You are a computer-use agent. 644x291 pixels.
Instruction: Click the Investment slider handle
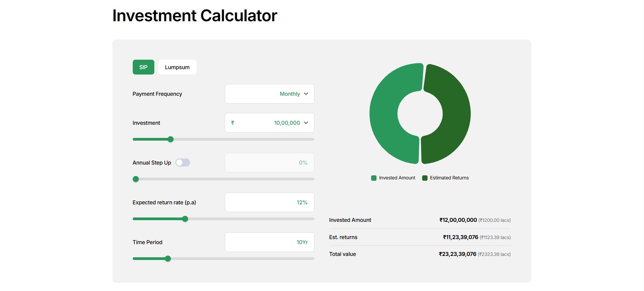171,139
